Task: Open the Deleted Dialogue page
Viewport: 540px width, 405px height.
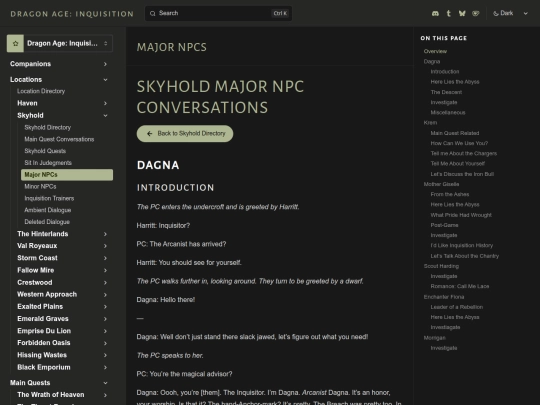Action: 47,222
